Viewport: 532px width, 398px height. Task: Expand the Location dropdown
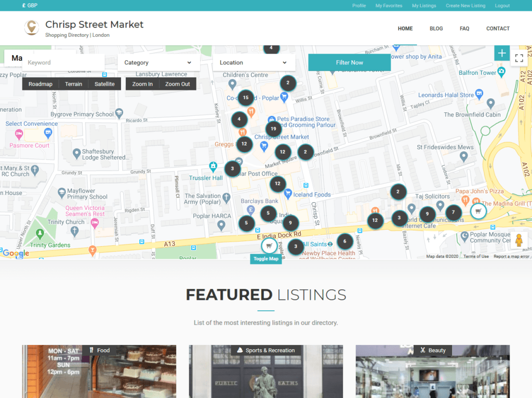click(254, 62)
